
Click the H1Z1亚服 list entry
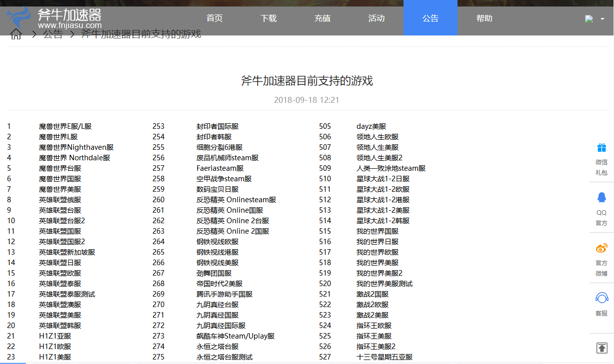[55, 336]
